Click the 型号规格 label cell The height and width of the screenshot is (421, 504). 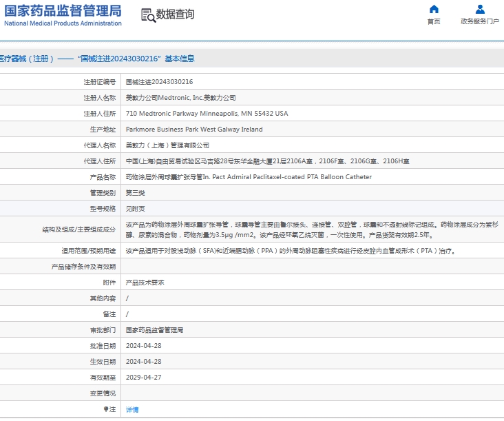[61, 209]
